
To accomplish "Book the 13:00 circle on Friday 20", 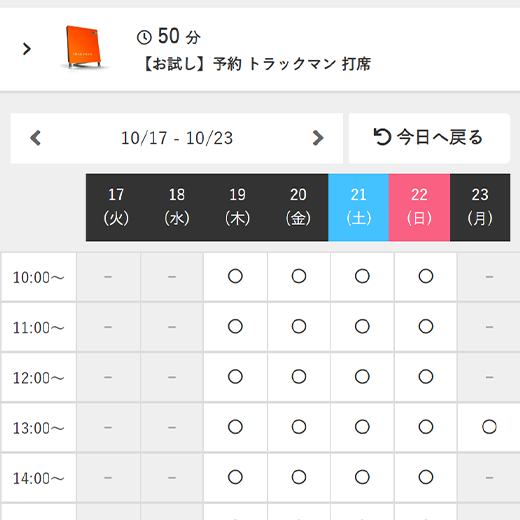I will (299, 427).
